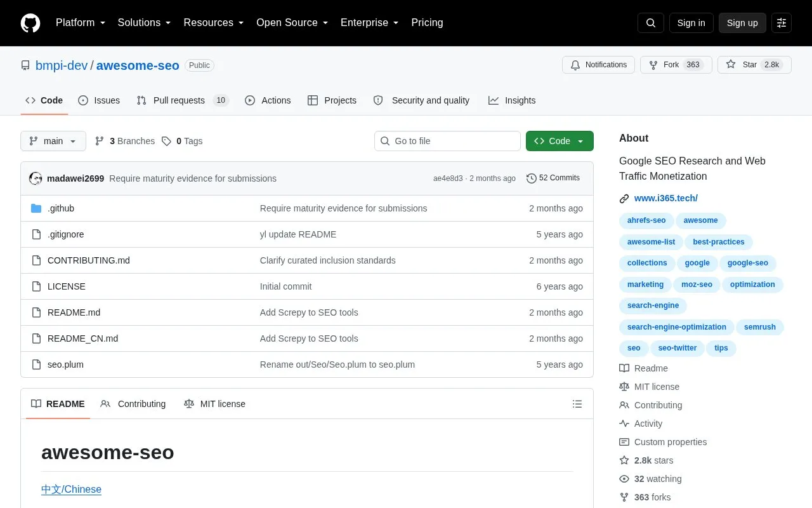Click the .github folder icon
This screenshot has width=812, height=508.
36,208
